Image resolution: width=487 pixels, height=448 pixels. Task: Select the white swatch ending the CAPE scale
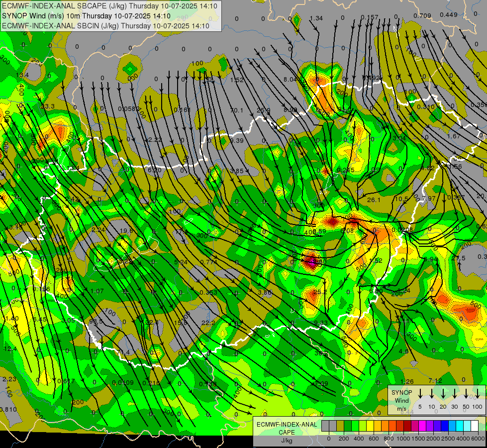click(475, 426)
